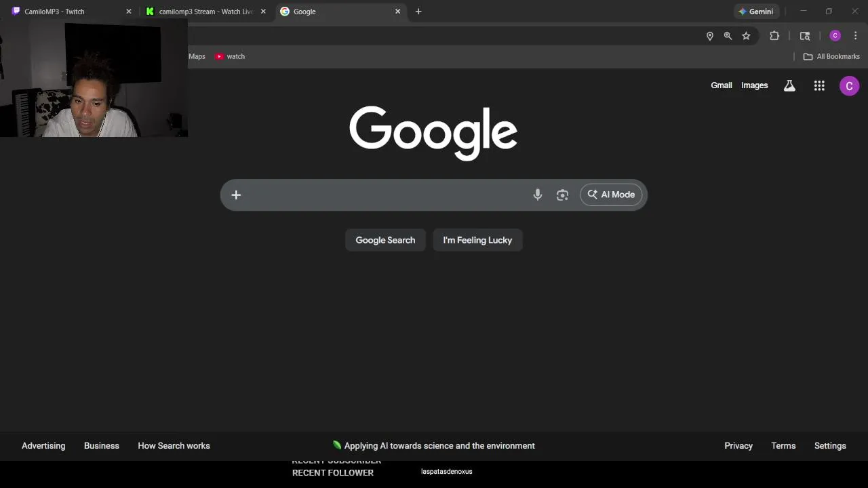
Task: Open the Maps bookmark
Action: coord(197,56)
